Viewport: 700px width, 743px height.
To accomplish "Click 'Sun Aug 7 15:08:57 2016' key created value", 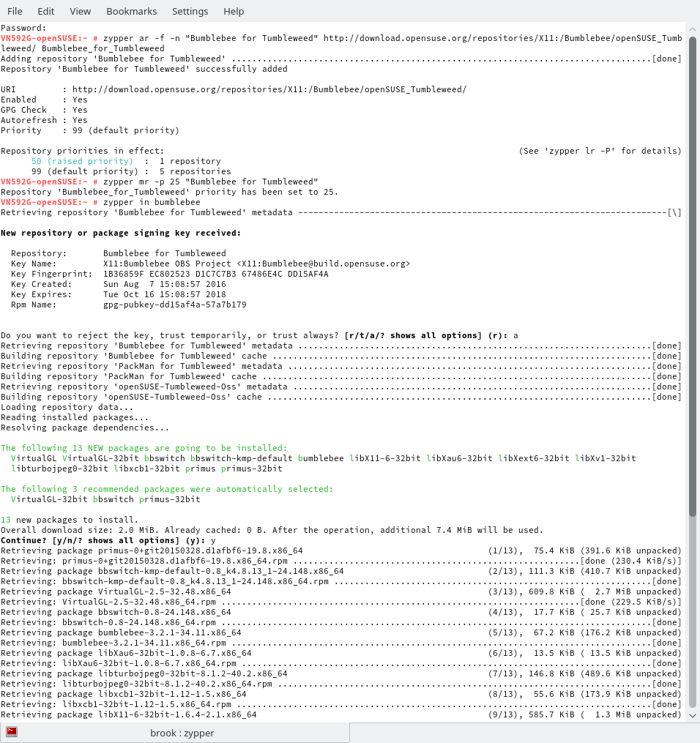I will coord(165,284).
